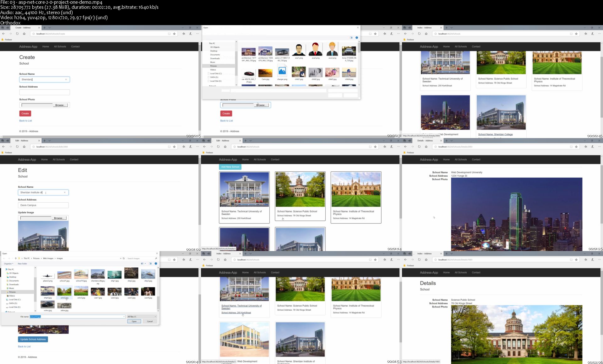Open new tab beside Details - Address tab
Screen dimensions: 603x364
(x=446, y=141)
